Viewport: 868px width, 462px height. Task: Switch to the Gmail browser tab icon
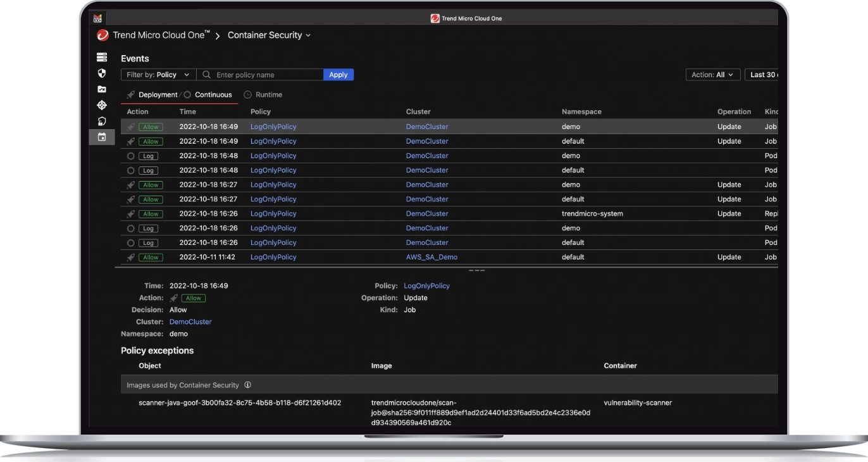point(97,18)
